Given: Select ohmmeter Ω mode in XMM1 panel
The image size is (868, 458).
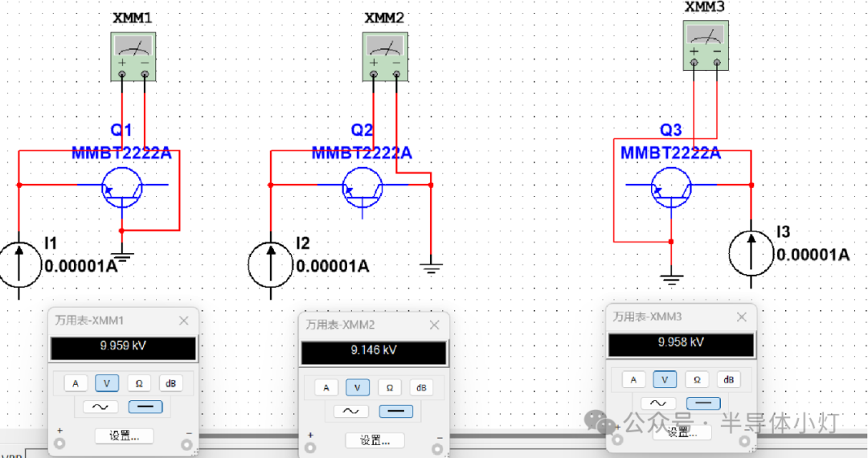Looking at the screenshot, I should coord(139,383).
